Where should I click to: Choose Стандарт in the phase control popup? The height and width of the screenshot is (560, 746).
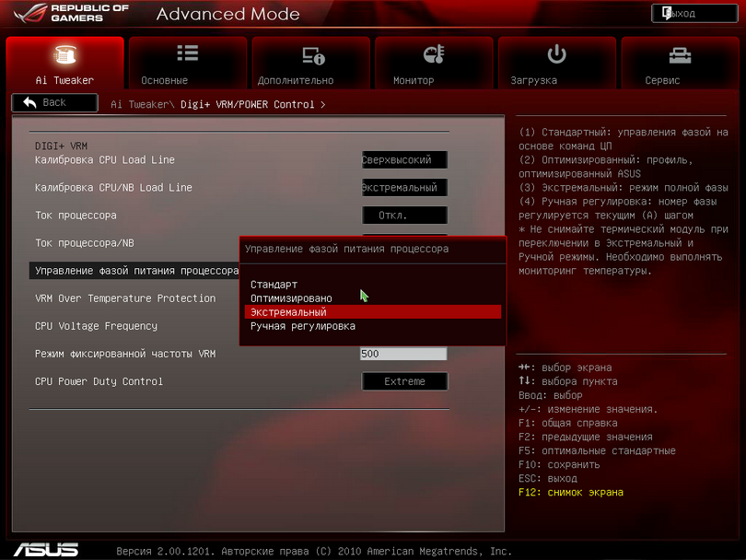tap(274, 285)
